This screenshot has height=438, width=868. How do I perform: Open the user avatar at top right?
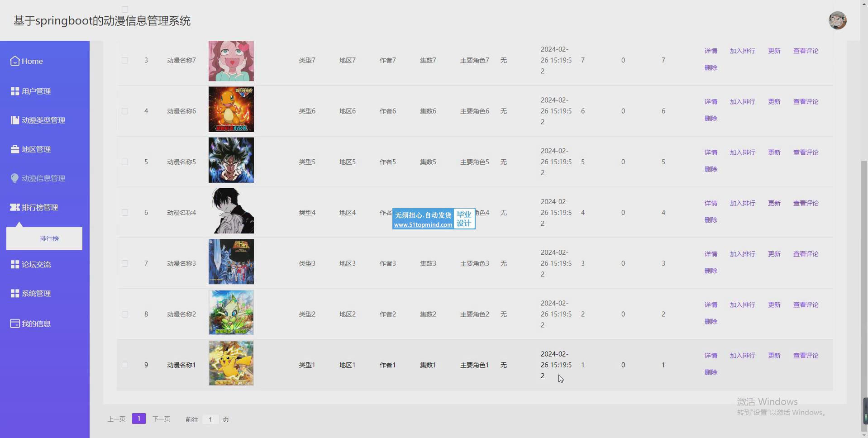coord(837,20)
